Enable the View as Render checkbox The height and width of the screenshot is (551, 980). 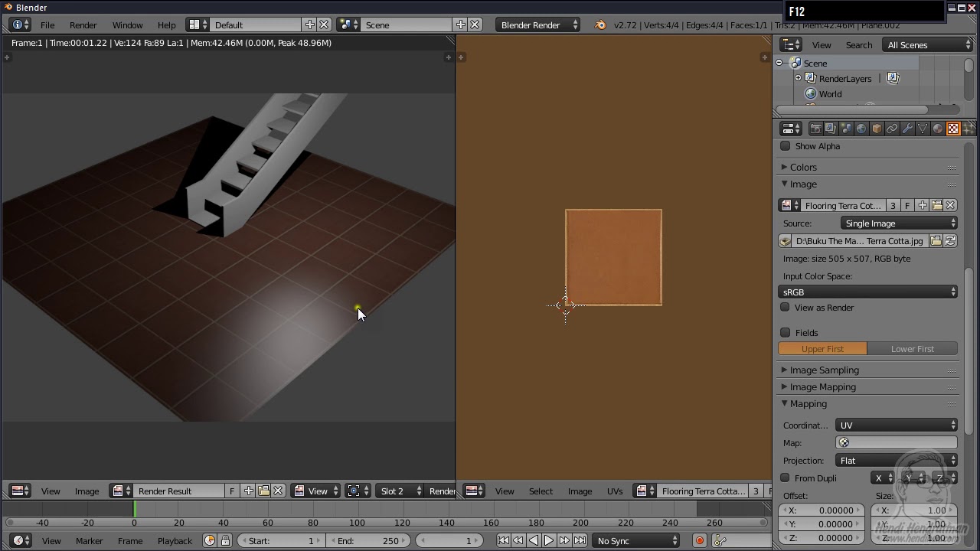pos(785,308)
